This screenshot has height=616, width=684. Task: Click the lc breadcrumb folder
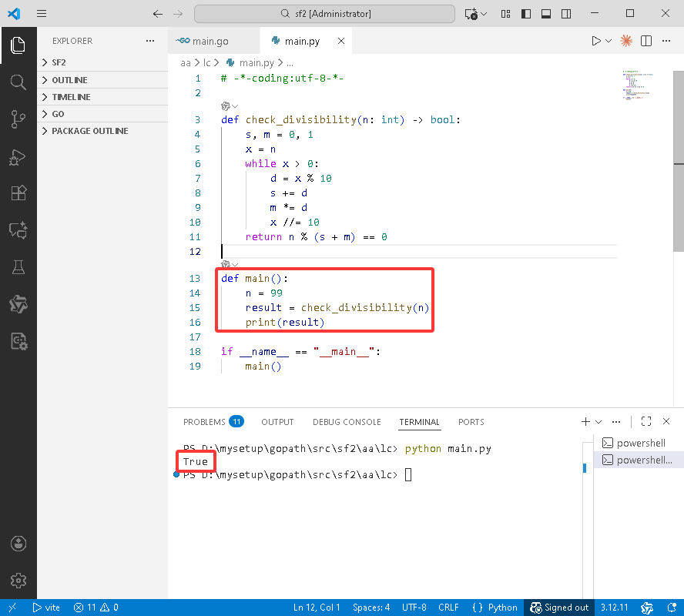206,63
